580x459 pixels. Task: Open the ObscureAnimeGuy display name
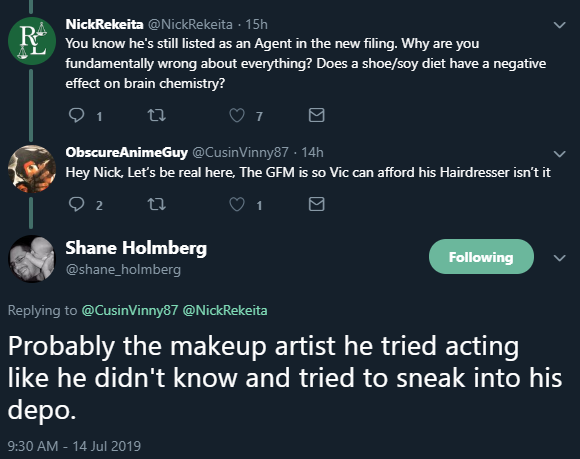(127, 152)
